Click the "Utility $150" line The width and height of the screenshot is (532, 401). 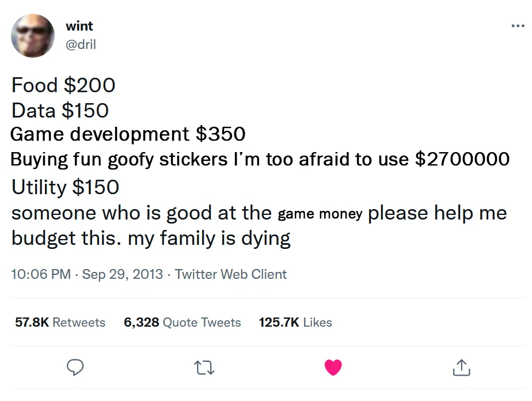click(x=65, y=187)
